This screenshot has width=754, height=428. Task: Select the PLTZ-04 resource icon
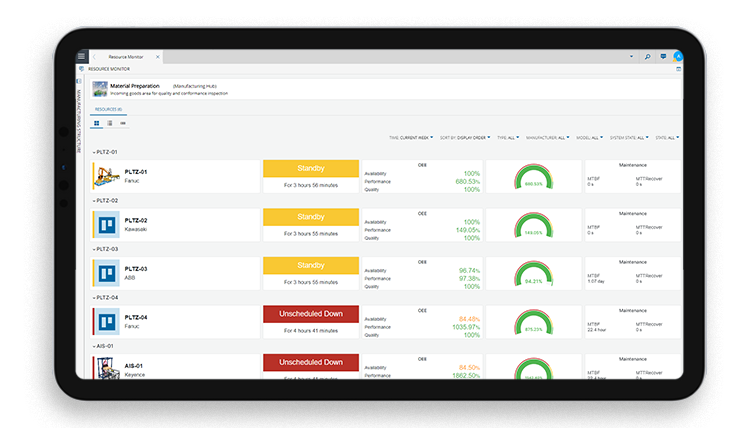click(106, 322)
